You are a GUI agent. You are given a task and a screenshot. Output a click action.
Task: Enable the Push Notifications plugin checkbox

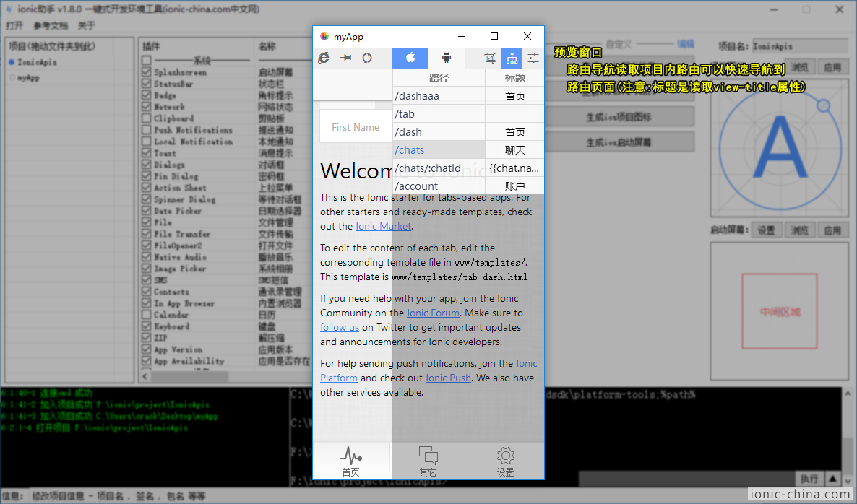[147, 129]
